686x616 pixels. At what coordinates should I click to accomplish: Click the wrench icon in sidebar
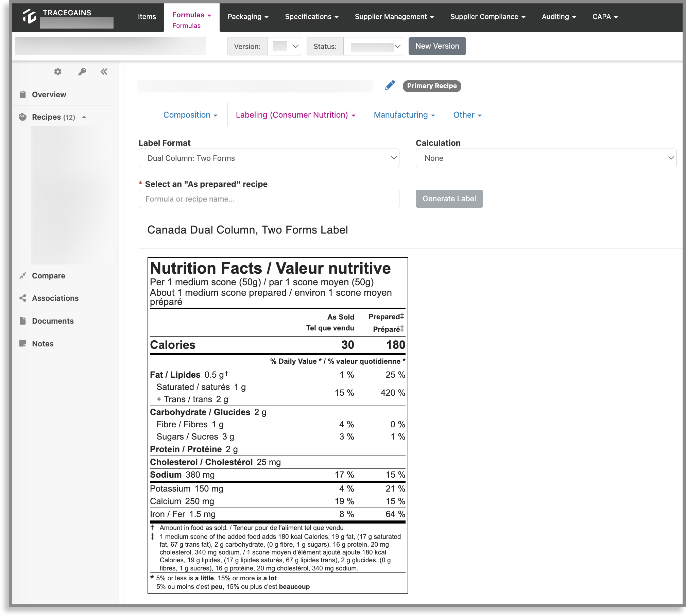[82, 72]
